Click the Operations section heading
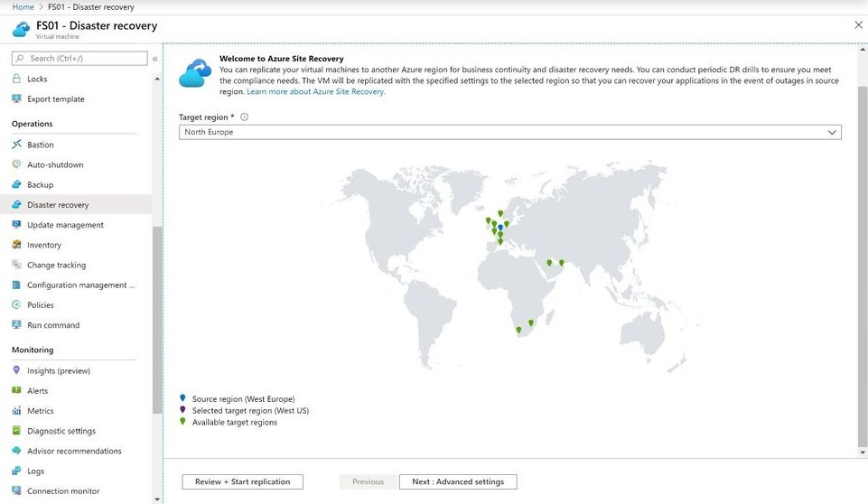The image size is (868, 504). (x=33, y=124)
